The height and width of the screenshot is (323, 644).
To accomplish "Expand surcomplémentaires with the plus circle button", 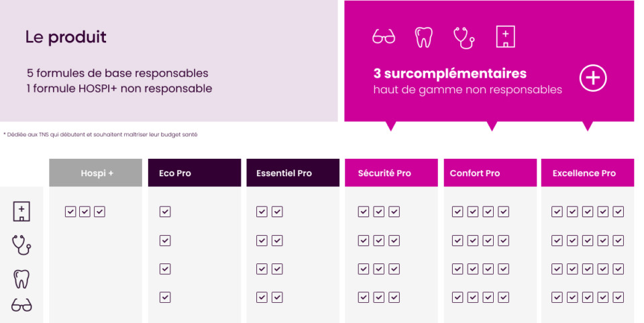I will point(593,78).
